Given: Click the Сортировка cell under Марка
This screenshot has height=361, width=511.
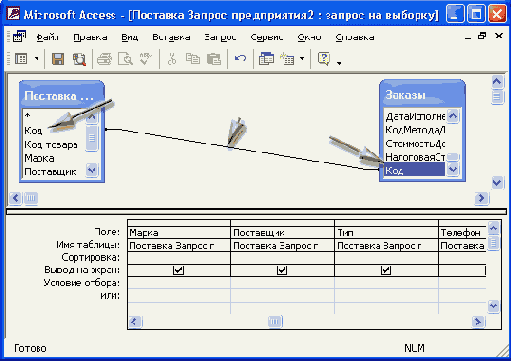Looking at the screenshot, I should pyautogui.click(x=179, y=258).
